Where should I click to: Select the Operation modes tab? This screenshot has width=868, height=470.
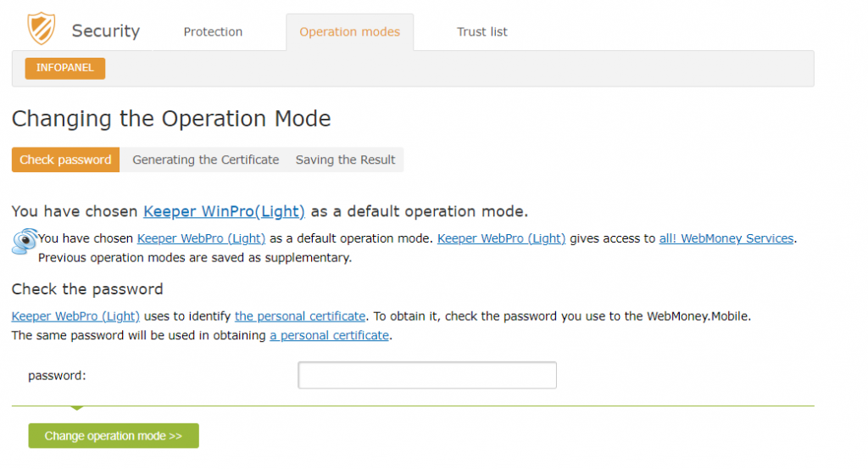coord(350,32)
